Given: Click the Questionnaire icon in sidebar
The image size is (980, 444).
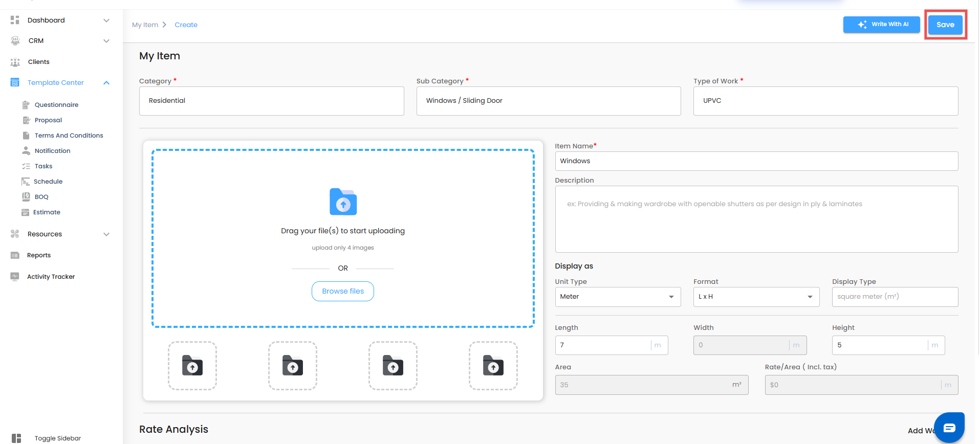Looking at the screenshot, I should click(x=26, y=105).
